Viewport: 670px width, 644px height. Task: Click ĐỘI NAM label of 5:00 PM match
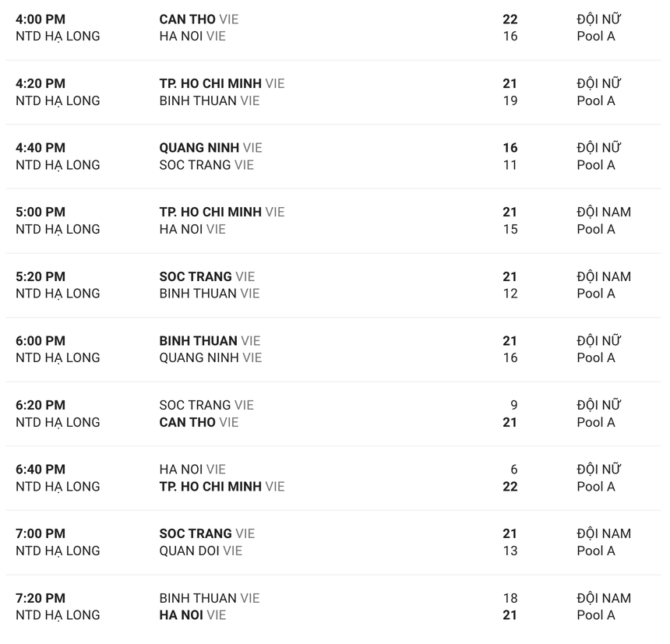pos(604,212)
